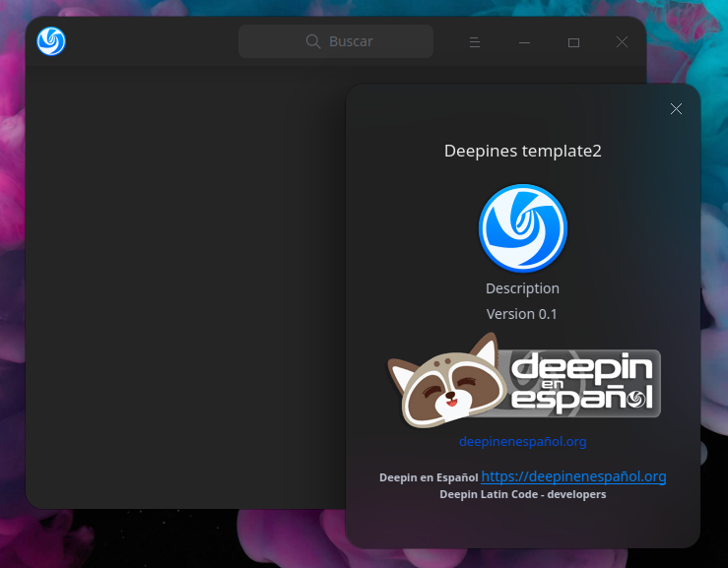Click the large Deepin logo in About dialog

click(x=523, y=227)
